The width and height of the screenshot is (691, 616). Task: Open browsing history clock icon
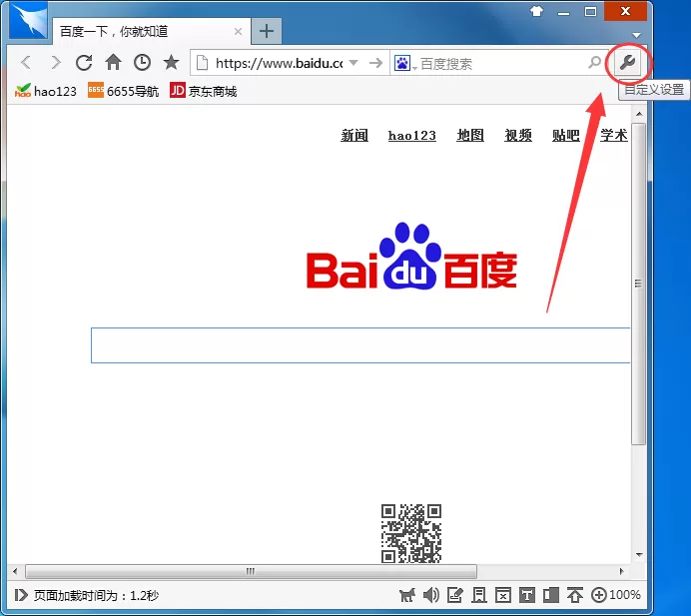point(142,63)
